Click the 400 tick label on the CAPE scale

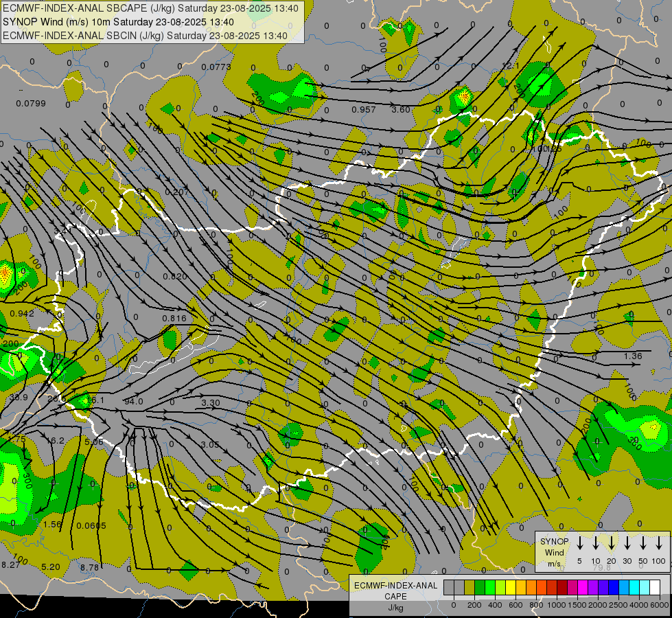495,605
